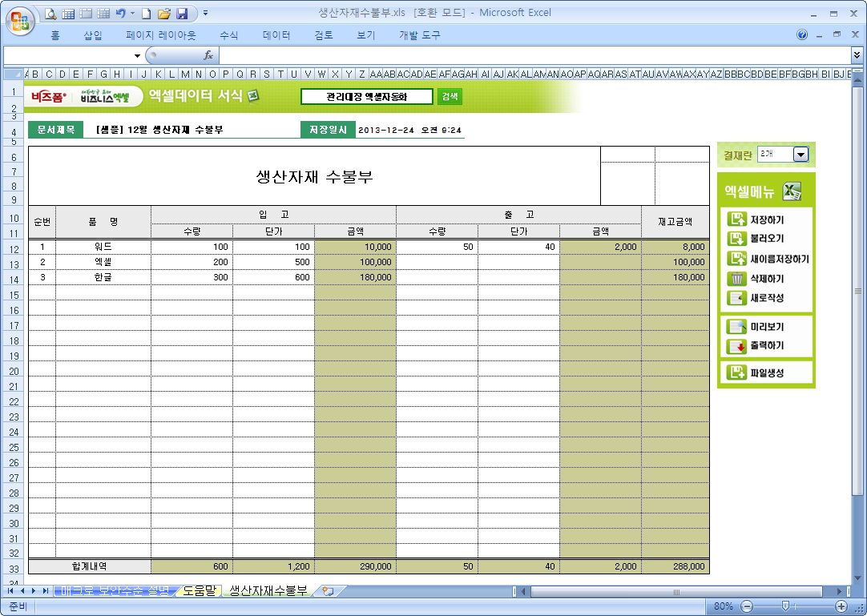Click the Save floppy disk icon
The image size is (867, 616).
click(x=182, y=14)
